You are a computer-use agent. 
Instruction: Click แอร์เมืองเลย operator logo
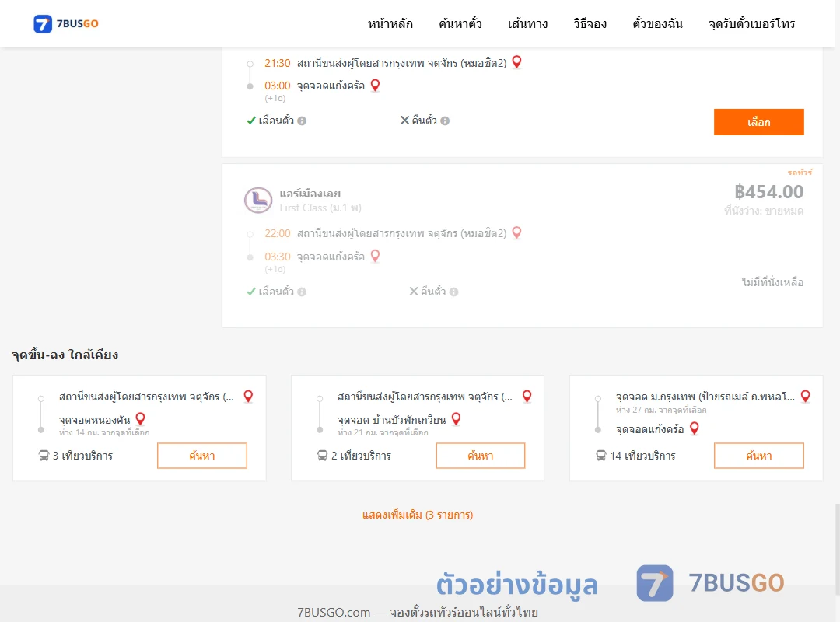point(258,201)
